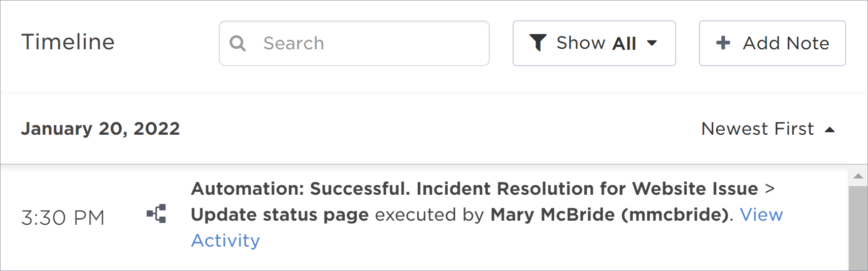Click the scrollbar up arrow

858,176
